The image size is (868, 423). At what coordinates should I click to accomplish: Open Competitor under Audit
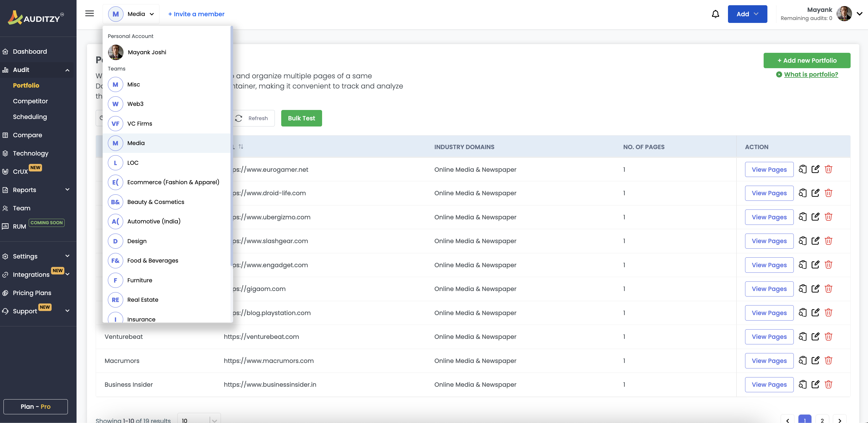pos(30,101)
